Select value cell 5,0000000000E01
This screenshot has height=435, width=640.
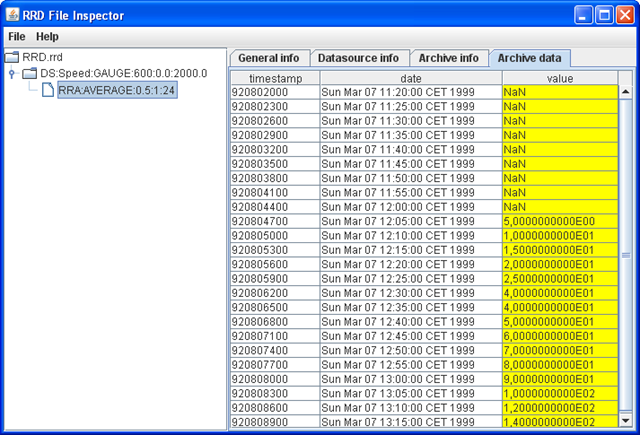click(x=560, y=322)
